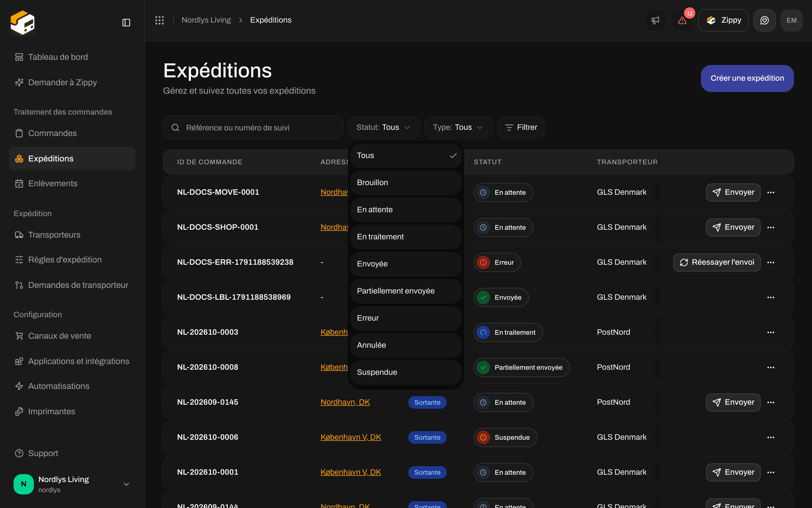Open the apps grid icon
This screenshot has height=508, width=812.
click(x=159, y=20)
